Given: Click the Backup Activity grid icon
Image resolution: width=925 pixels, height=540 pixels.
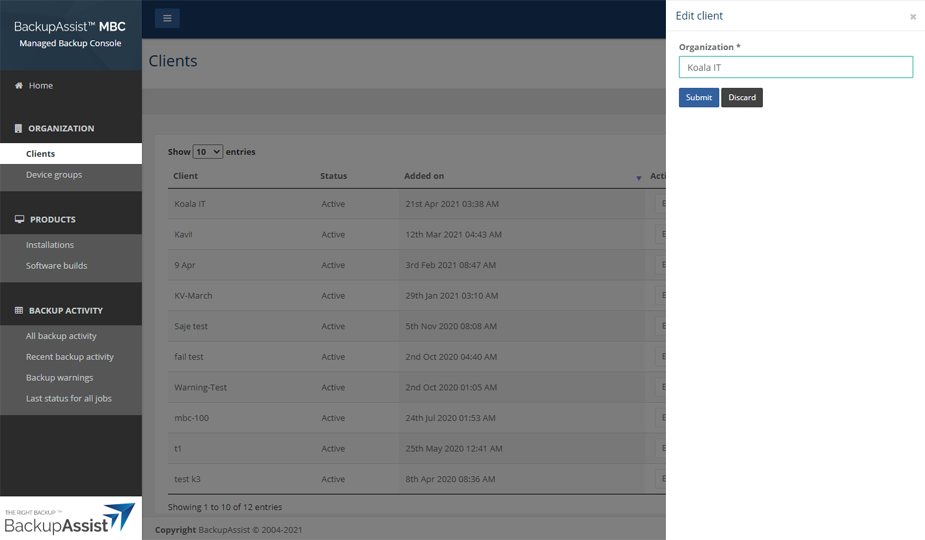Looking at the screenshot, I should point(19,310).
